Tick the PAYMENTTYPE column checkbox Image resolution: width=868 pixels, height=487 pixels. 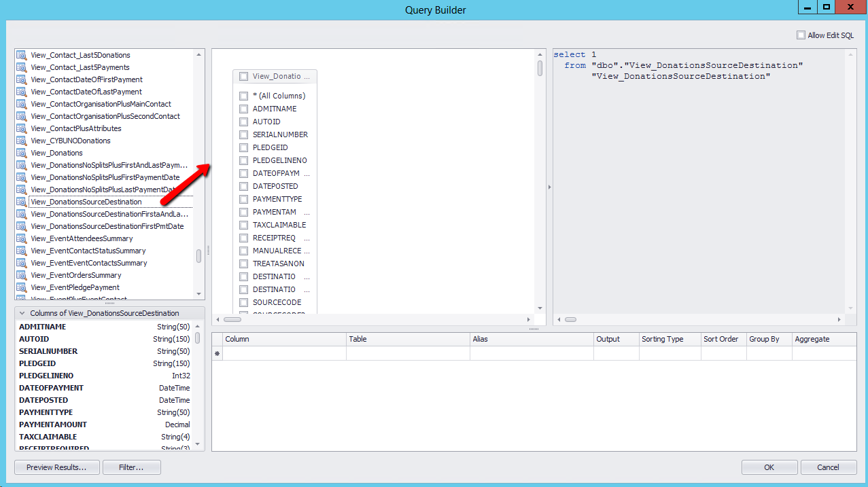pyautogui.click(x=243, y=199)
